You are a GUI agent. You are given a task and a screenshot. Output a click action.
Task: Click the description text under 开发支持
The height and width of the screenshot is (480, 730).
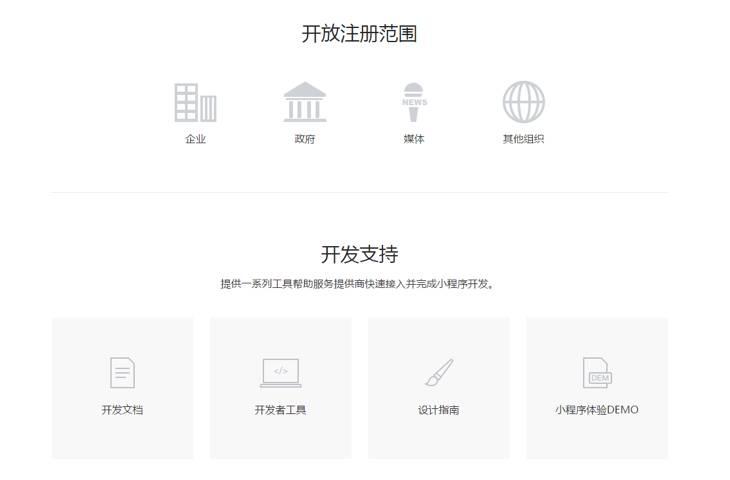point(359,284)
